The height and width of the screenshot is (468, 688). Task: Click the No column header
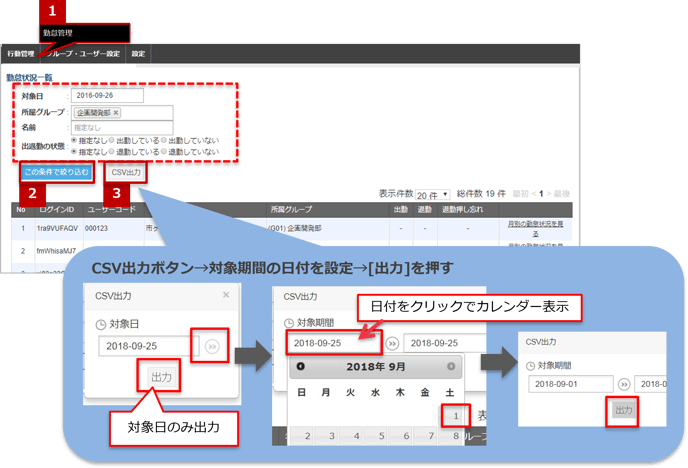pos(21,210)
